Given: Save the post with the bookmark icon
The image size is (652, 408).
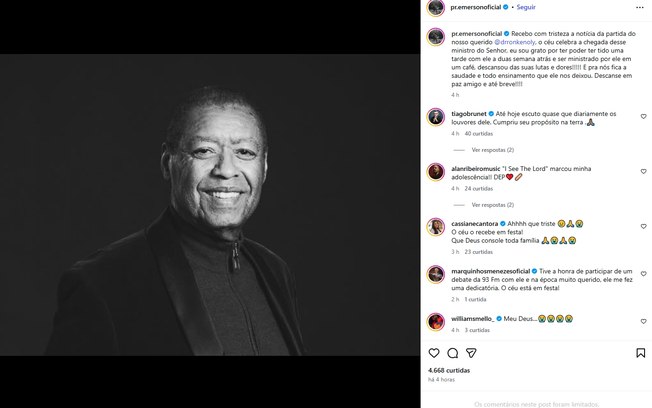Looking at the screenshot, I should coord(641,353).
